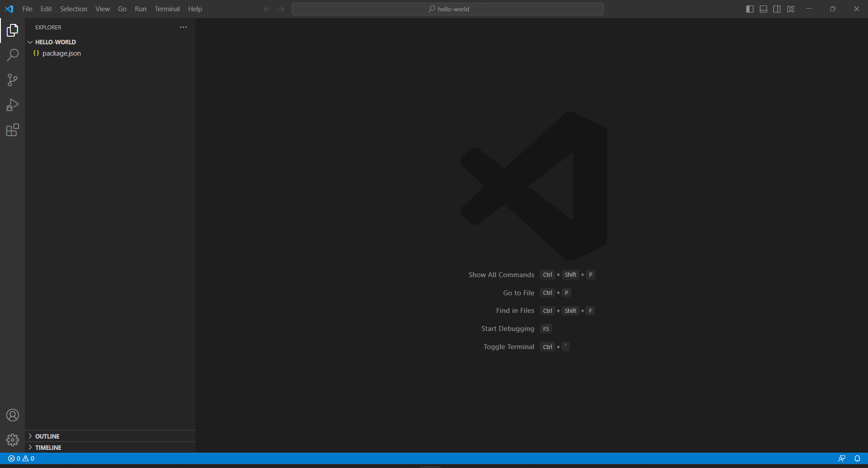Toggle the Panel visibility
This screenshot has width=868, height=468.
pyautogui.click(x=763, y=9)
